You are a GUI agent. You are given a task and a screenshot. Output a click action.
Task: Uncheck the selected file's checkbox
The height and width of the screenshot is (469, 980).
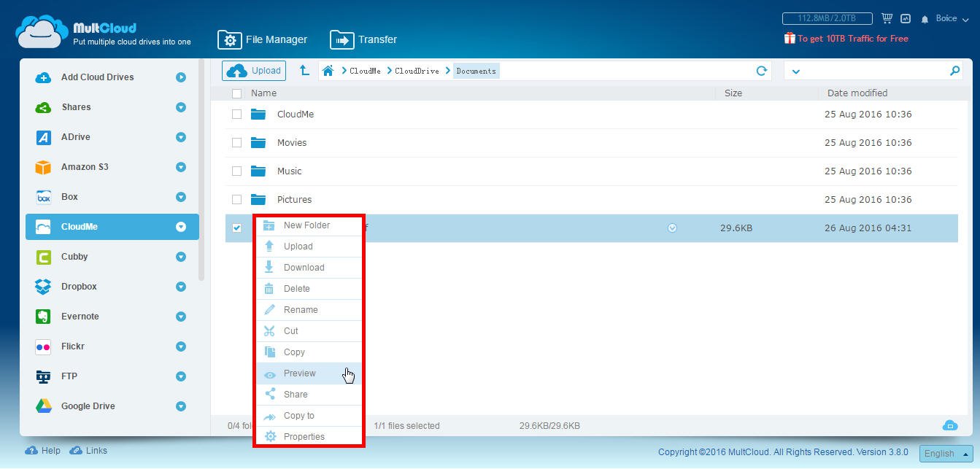(x=236, y=228)
